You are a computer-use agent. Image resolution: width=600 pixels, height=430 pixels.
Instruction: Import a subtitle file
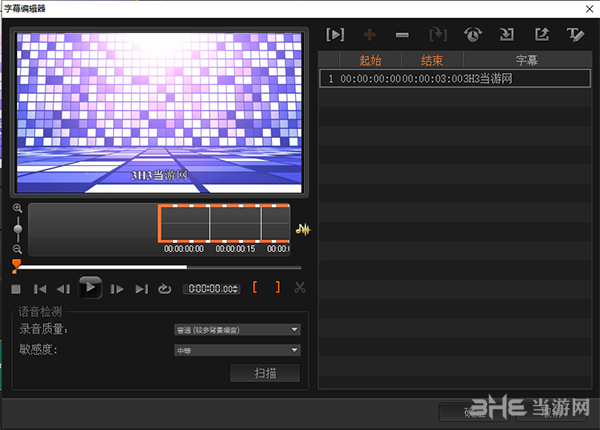(507, 34)
